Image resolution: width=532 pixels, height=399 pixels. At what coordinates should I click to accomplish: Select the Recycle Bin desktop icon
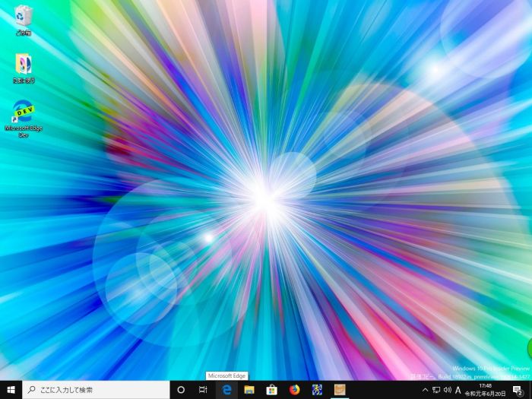[24, 19]
